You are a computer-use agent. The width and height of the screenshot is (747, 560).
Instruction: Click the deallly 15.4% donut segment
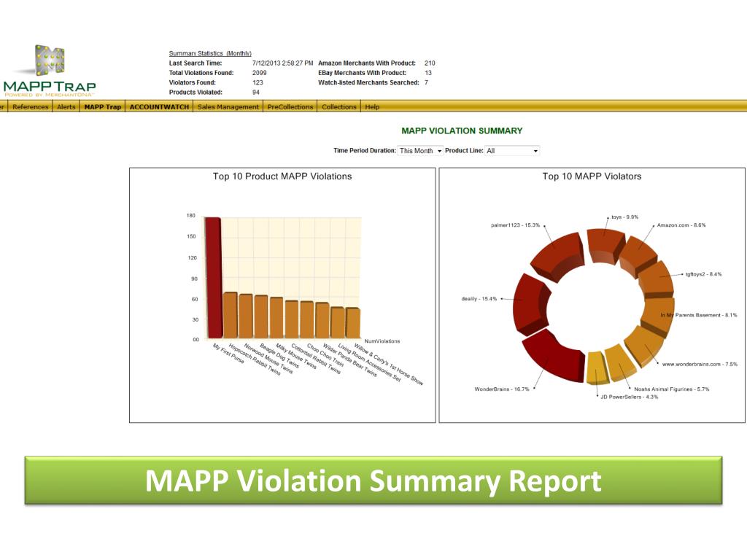[530, 304]
